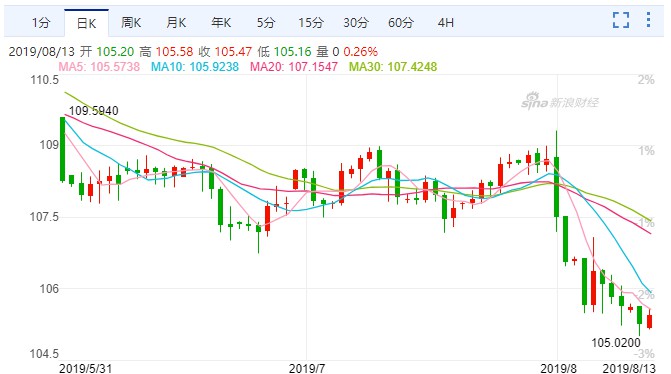
Task: Click the -3% percentage axis label
Action: tap(644, 354)
